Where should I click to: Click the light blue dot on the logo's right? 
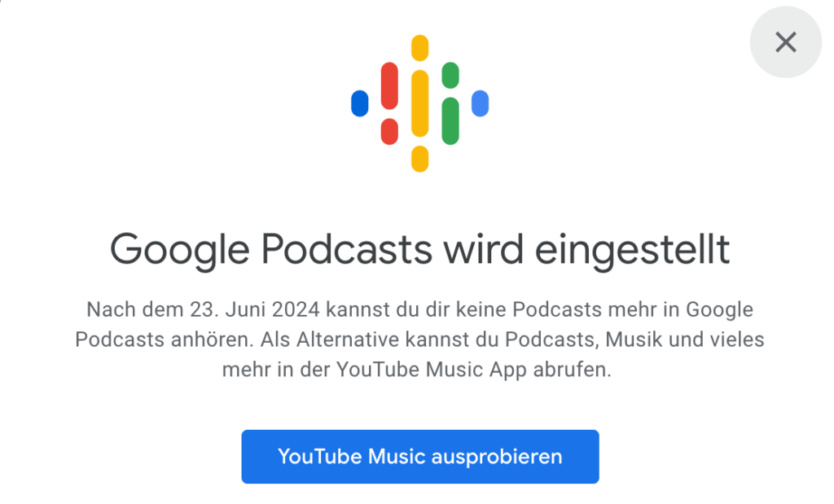pos(480,103)
